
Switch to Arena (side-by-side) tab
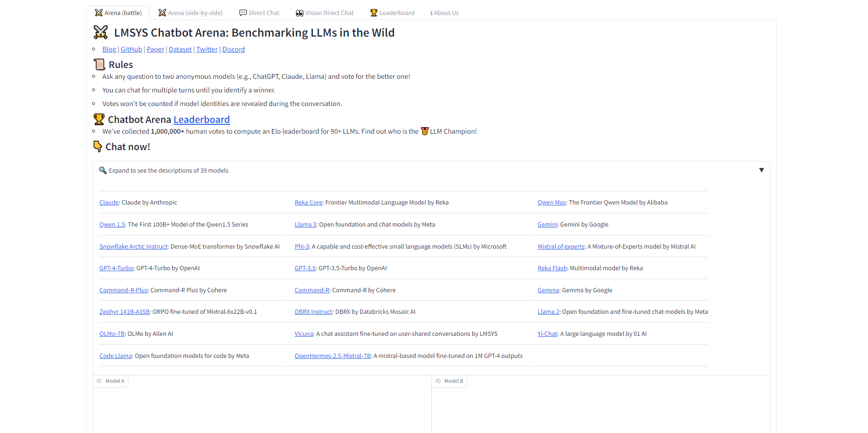click(190, 13)
